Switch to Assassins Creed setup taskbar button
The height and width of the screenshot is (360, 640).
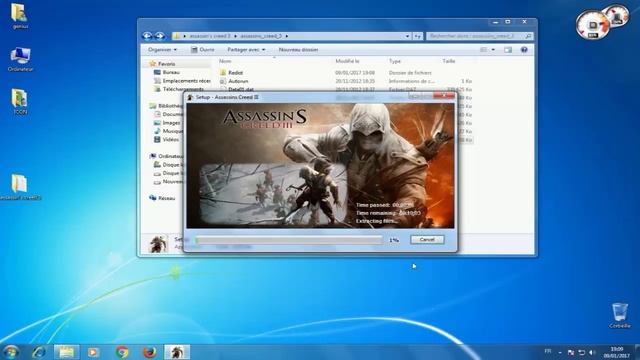point(177,352)
